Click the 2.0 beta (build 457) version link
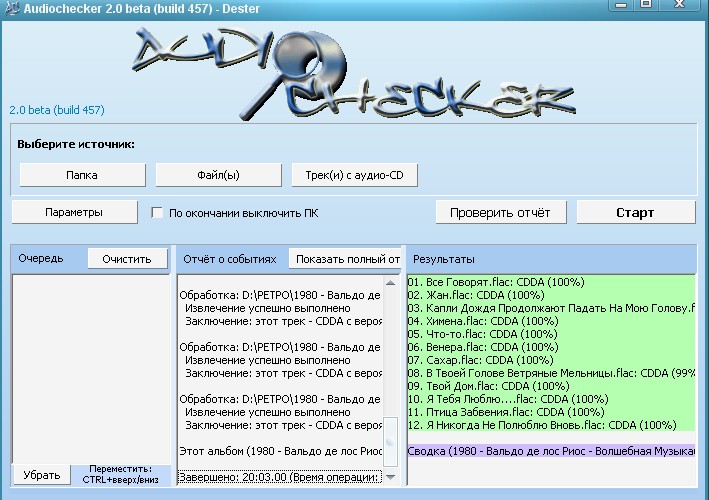Viewport: 709px width, 500px height. [x=57, y=110]
